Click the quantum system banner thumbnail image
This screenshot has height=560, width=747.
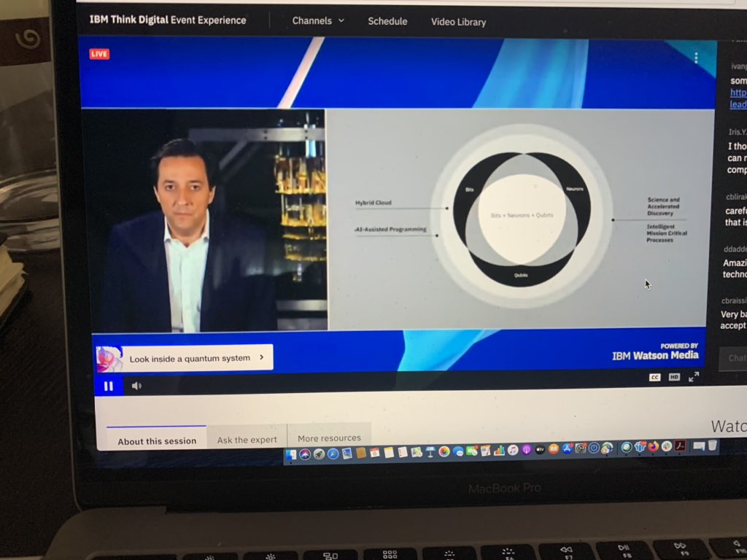point(109,359)
